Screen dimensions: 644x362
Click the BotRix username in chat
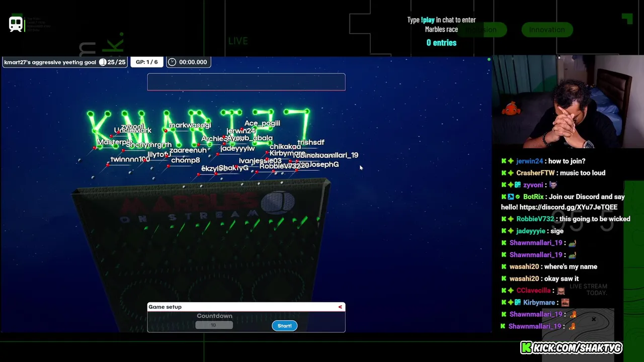[x=533, y=197]
